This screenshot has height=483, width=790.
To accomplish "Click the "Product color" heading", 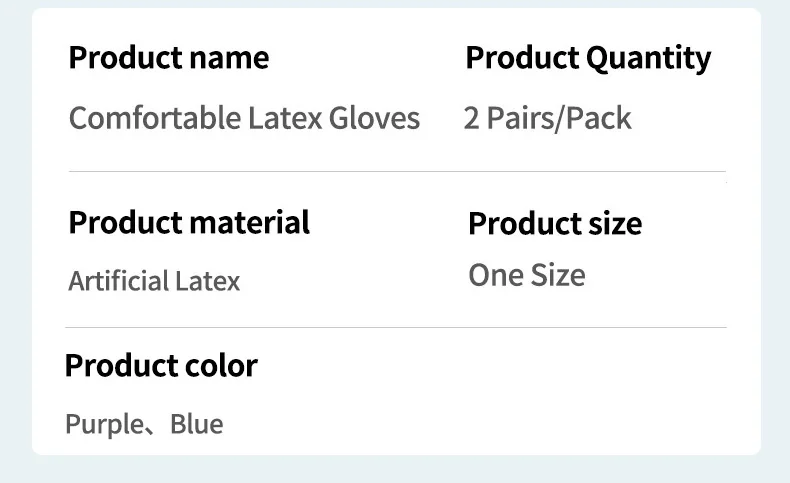I will 161,366.
